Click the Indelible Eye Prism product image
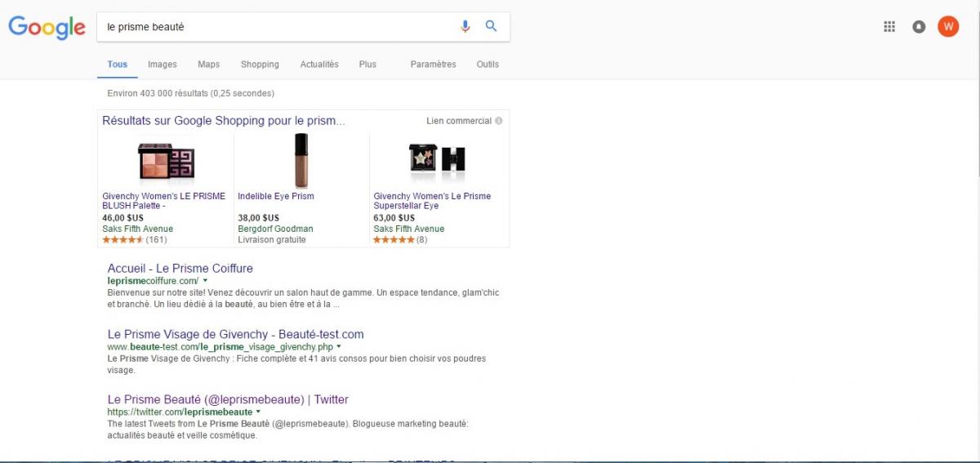This screenshot has height=463, width=980. 301,161
